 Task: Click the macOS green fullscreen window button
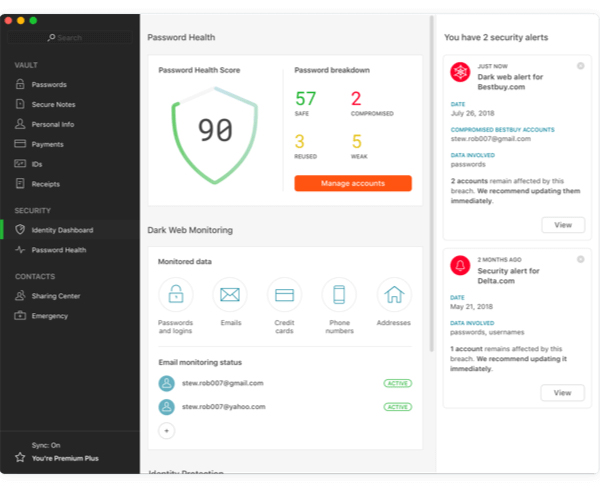click(x=33, y=20)
